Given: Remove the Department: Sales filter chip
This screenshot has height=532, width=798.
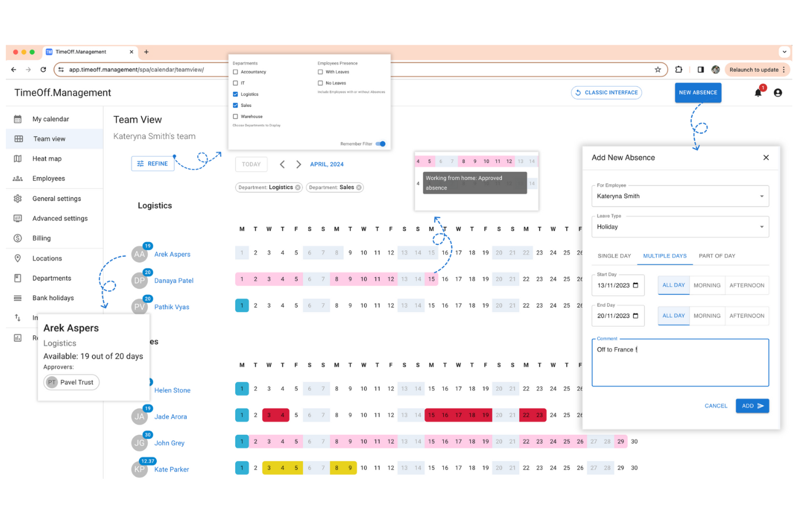Looking at the screenshot, I should point(360,187).
